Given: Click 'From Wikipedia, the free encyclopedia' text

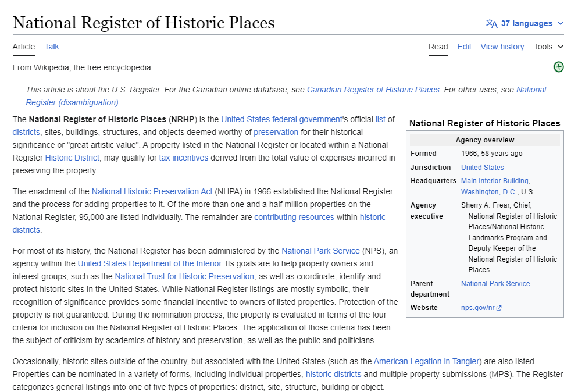Looking at the screenshot, I should (81, 68).
